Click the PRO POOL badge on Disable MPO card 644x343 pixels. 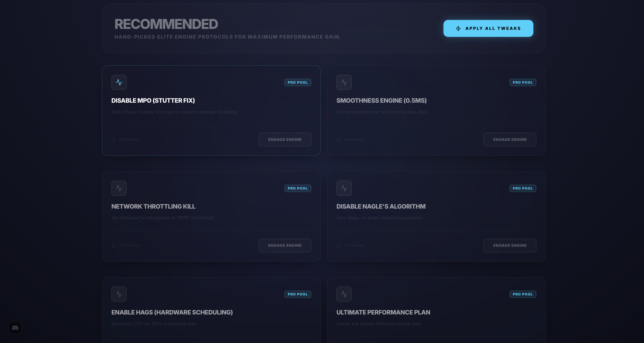(x=297, y=83)
